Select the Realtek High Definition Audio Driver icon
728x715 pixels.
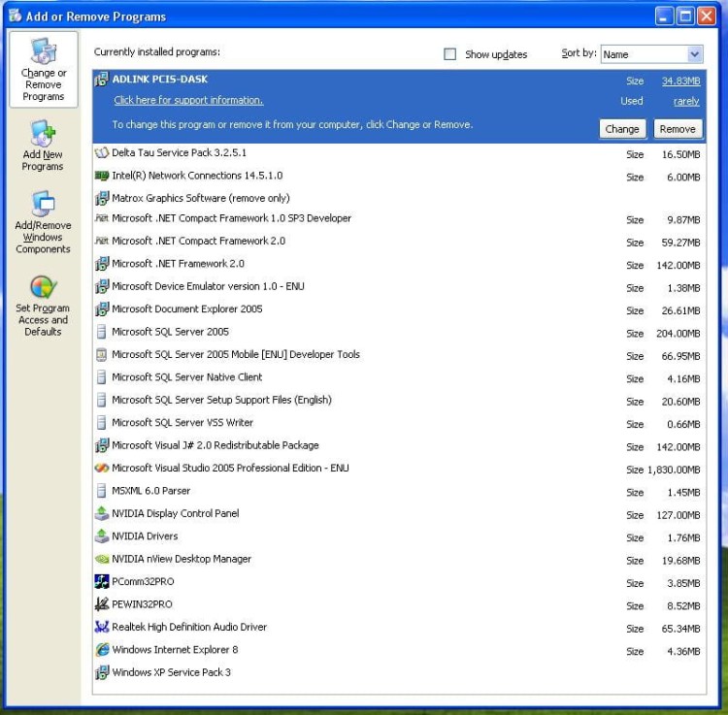click(x=102, y=627)
